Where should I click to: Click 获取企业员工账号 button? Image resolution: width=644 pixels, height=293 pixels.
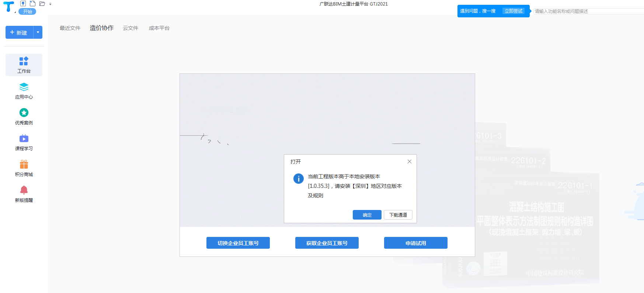coord(327,243)
